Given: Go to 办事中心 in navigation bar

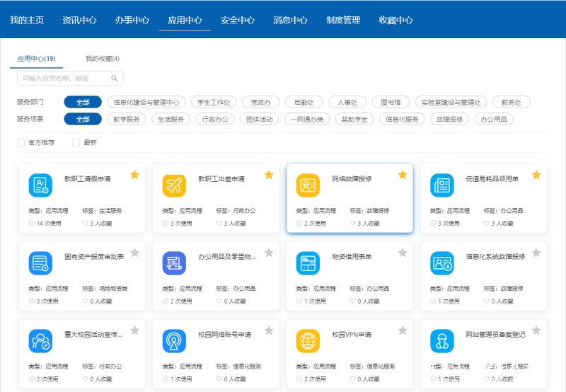Looking at the screenshot, I should pos(132,21).
